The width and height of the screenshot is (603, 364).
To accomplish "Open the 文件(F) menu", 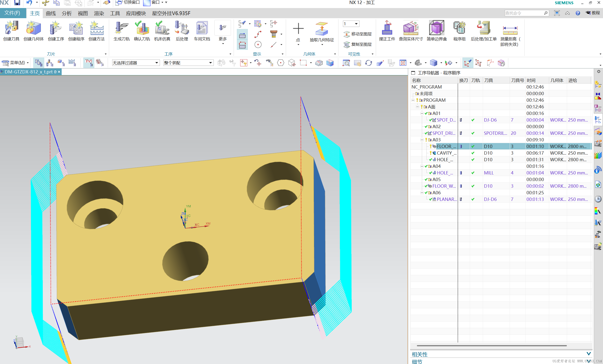I will (x=12, y=13).
